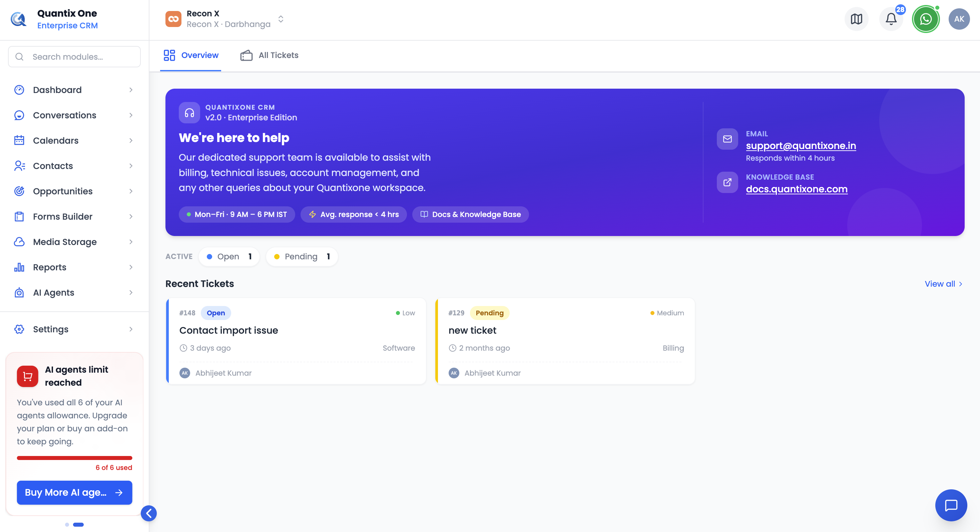Expand the Conversations menu chevron
Viewport: 980px width, 532px height.
[x=131, y=115]
